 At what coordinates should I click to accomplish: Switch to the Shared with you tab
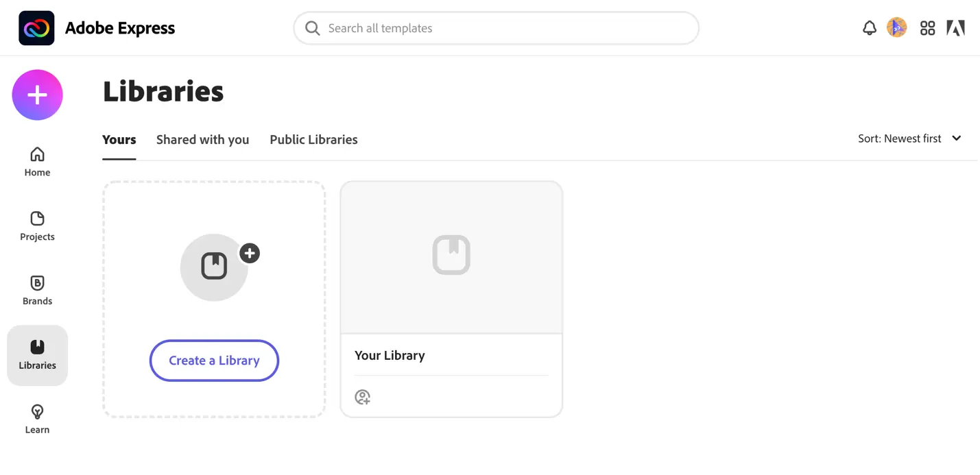202,140
